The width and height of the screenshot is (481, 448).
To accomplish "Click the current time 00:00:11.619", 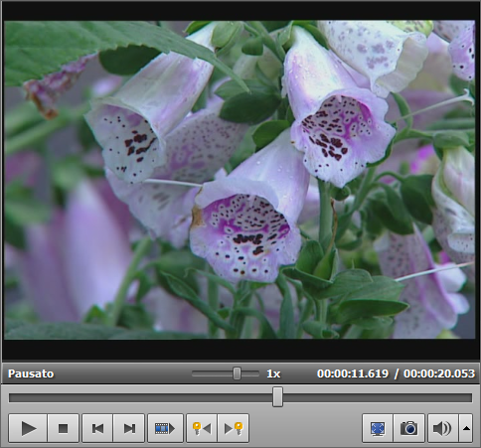I will pos(353,373).
